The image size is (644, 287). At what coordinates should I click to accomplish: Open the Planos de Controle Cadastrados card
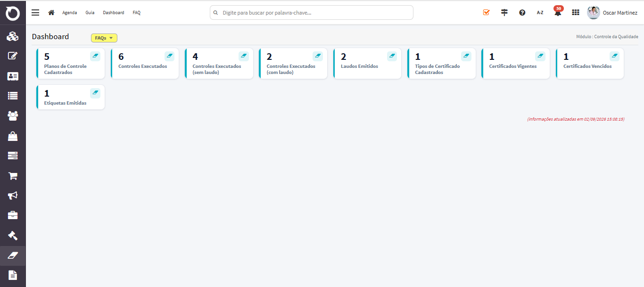(70, 64)
